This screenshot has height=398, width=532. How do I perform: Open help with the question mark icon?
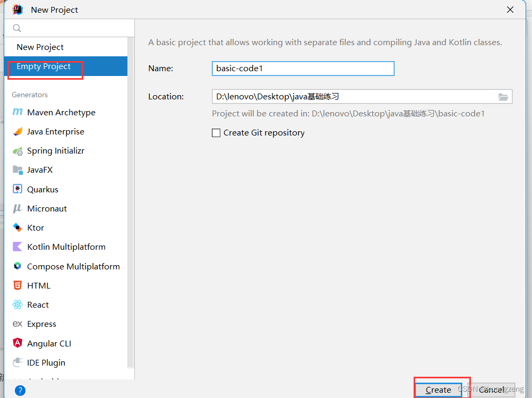[x=20, y=391]
